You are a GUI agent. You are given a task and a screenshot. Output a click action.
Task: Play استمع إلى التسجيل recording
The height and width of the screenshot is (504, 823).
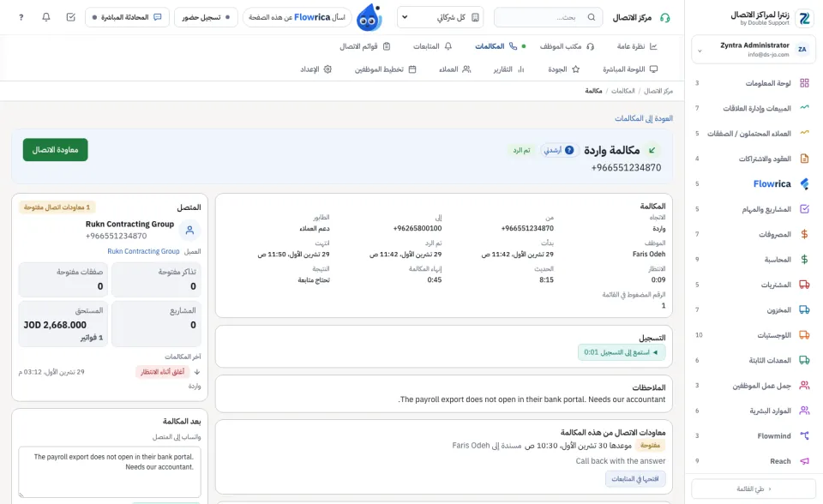(x=622, y=352)
